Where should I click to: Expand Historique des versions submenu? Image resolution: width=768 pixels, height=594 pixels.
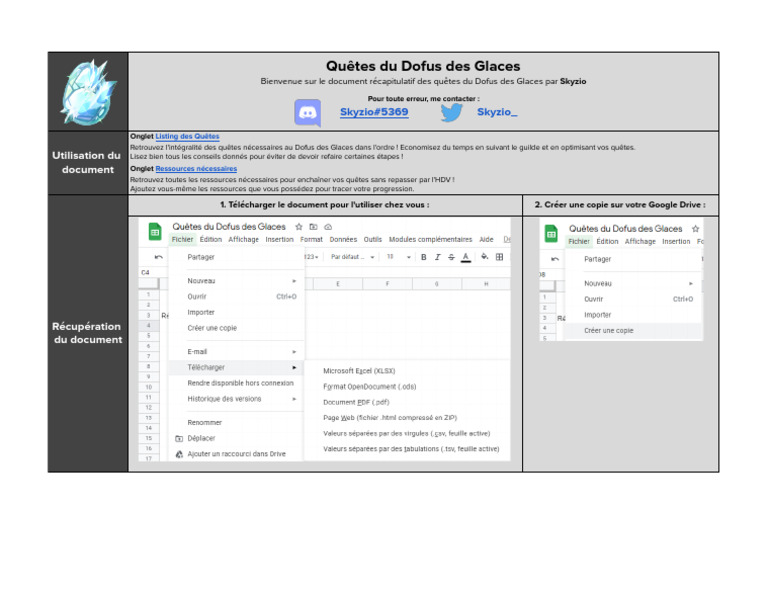pyautogui.click(x=294, y=399)
